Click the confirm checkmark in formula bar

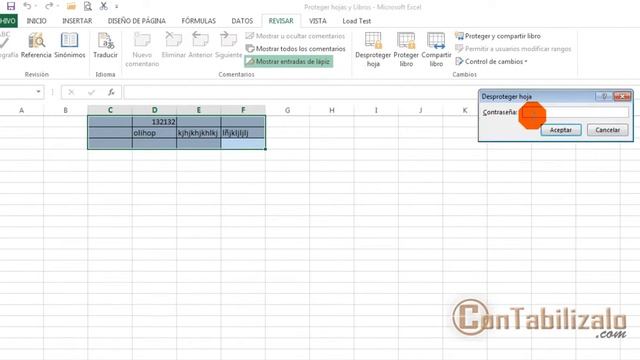point(91,92)
